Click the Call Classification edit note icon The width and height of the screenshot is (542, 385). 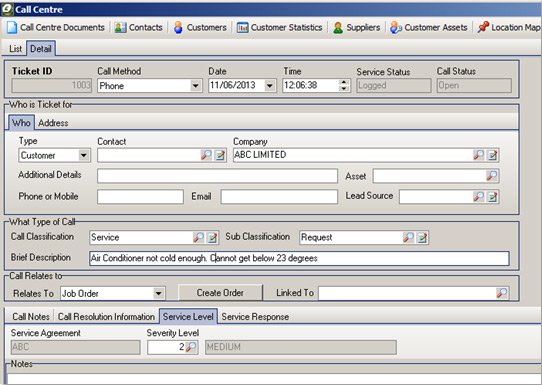(212, 237)
